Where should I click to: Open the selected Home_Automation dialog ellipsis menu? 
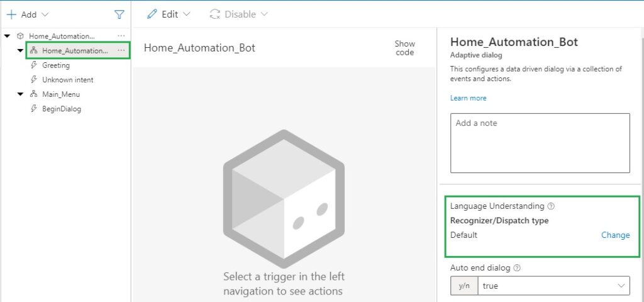pyautogui.click(x=121, y=50)
